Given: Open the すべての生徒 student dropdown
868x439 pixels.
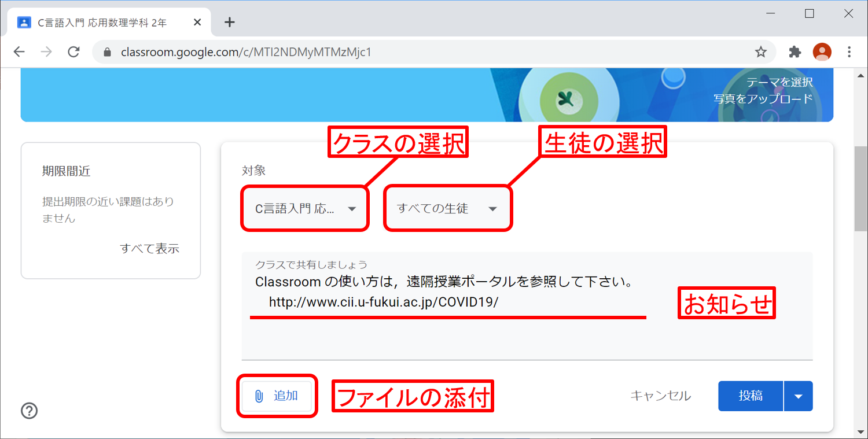Looking at the screenshot, I should [x=447, y=209].
